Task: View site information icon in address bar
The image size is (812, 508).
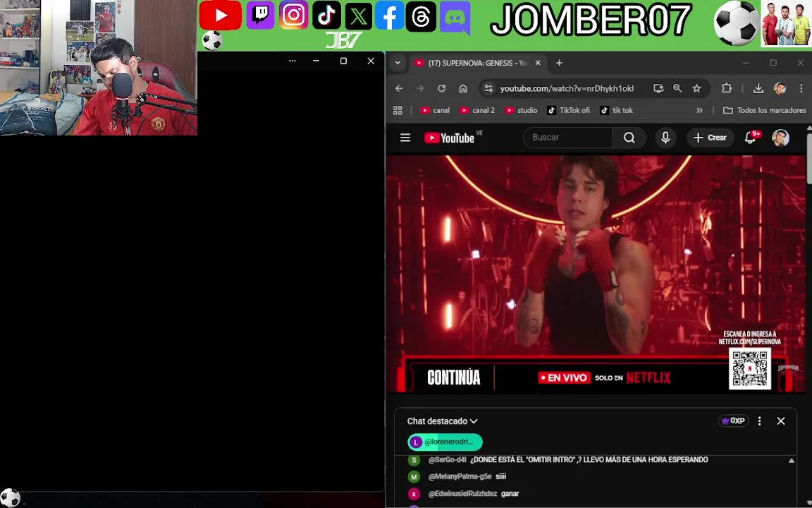Action: [x=488, y=89]
